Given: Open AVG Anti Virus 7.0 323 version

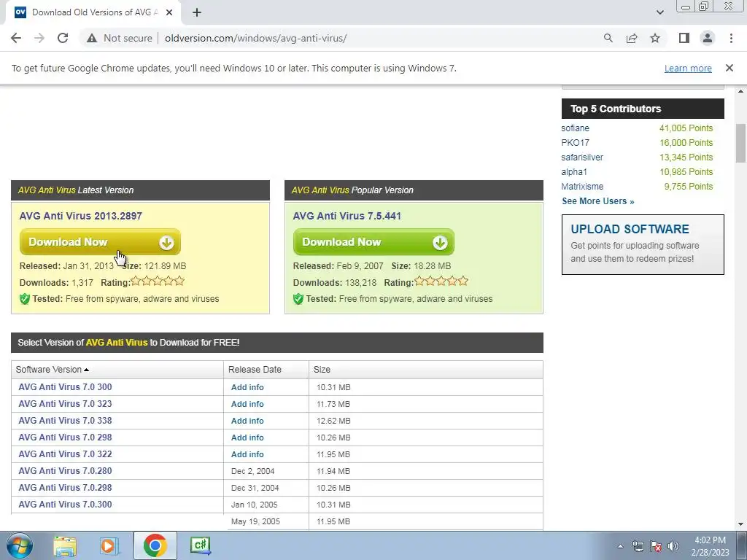Looking at the screenshot, I should [x=65, y=404].
